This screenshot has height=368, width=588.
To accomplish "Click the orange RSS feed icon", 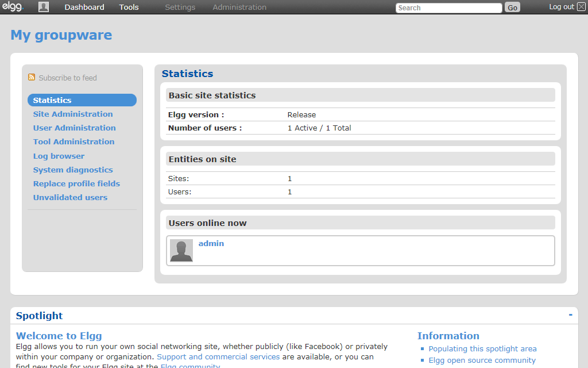I will tap(32, 78).
